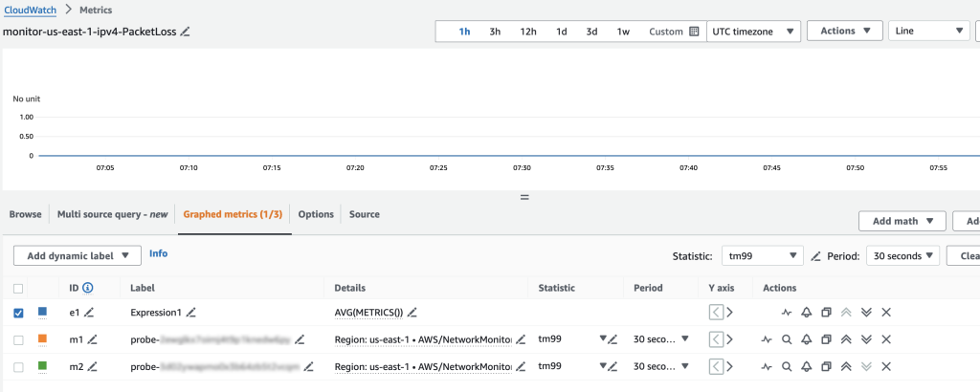The height and width of the screenshot is (392, 980).
Task: Edit the m1 probe label pencil
Action: pos(300,339)
